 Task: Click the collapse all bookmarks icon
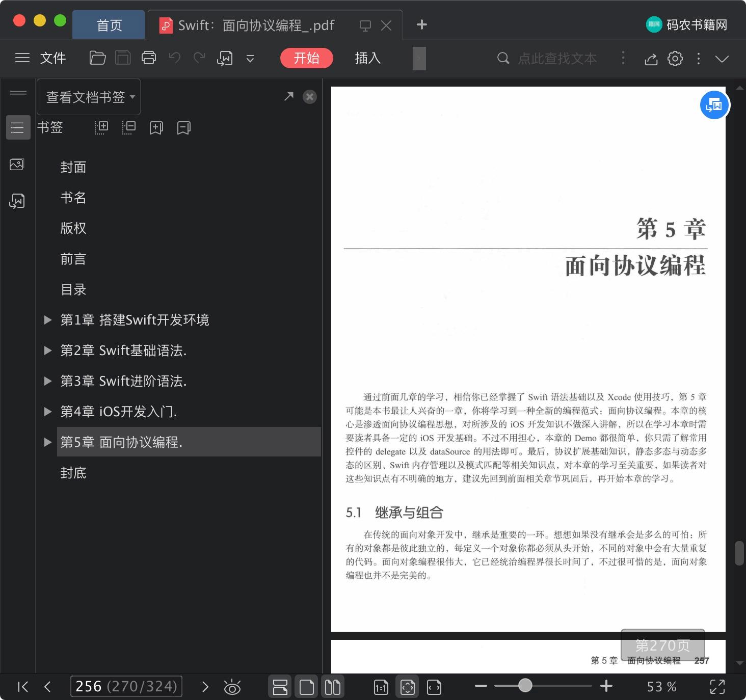coord(129,127)
